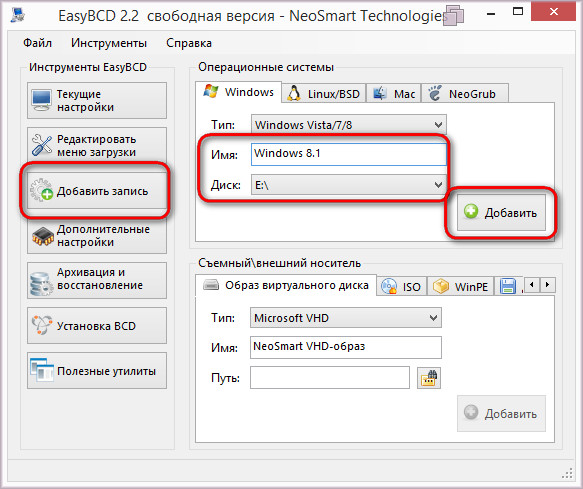Open the Справка menu
Screen dimensions: 583x489
point(189,43)
